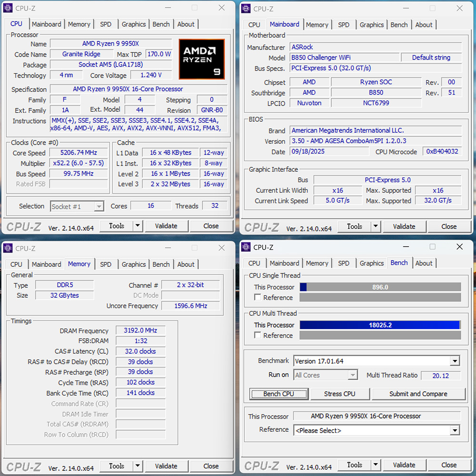The width and height of the screenshot is (476, 476).
Task: Start the Stress CPU test
Action: pyautogui.click(x=339, y=394)
